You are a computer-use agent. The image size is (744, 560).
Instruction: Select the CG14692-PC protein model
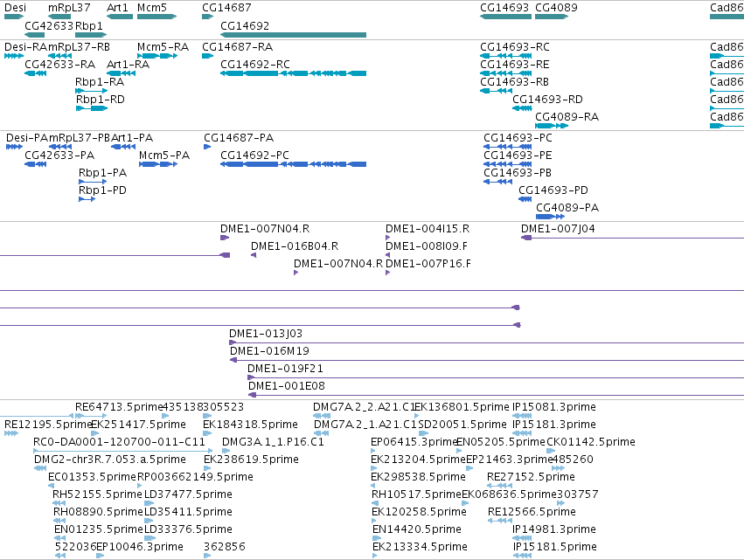pyautogui.click(x=293, y=164)
